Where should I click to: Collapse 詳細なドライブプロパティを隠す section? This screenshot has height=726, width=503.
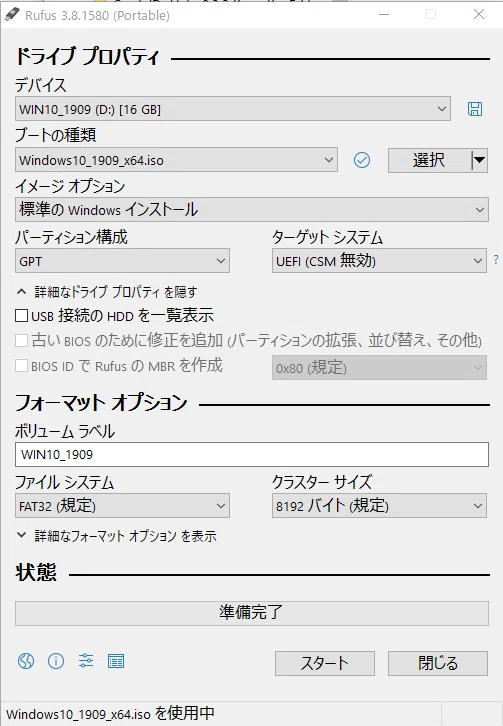click(107, 292)
